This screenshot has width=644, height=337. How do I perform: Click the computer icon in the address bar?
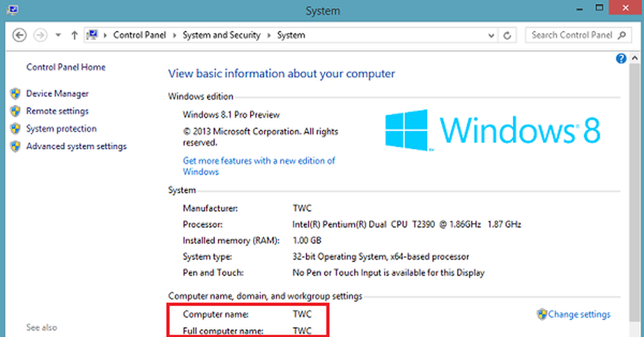pos(93,35)
